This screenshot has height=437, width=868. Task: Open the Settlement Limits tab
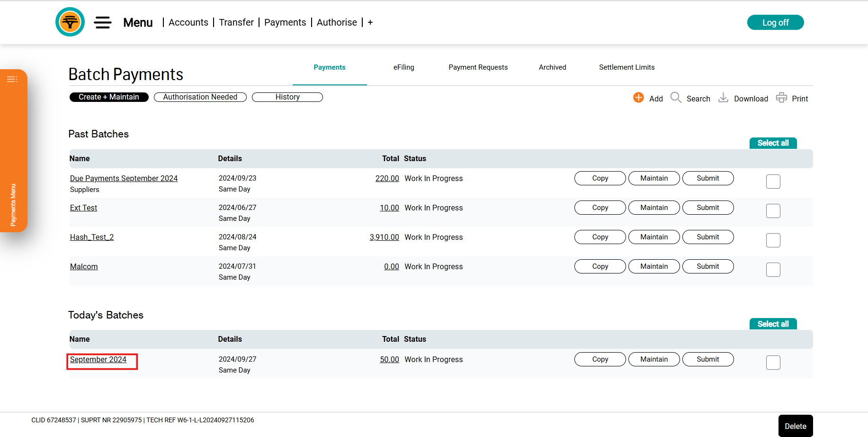(x=626, y=67)
